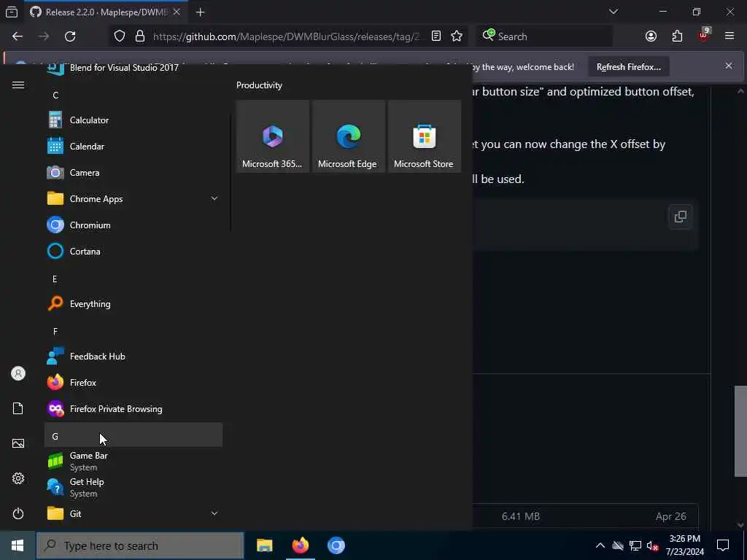
Task: Open Calculator from the Start menu list
Action: (133, 120)
